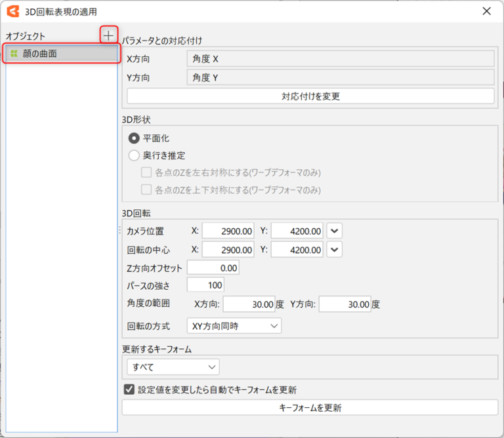This screenshot has height=438, width=504.
Task: Select the 奥行き推定 radio button
Action: pyautogui.click(x=134, y=155)
